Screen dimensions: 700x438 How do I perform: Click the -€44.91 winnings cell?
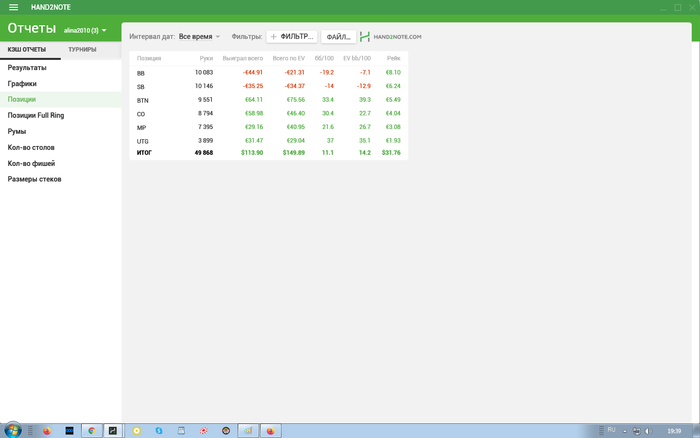pyautogui.click(x=253, y=72)
